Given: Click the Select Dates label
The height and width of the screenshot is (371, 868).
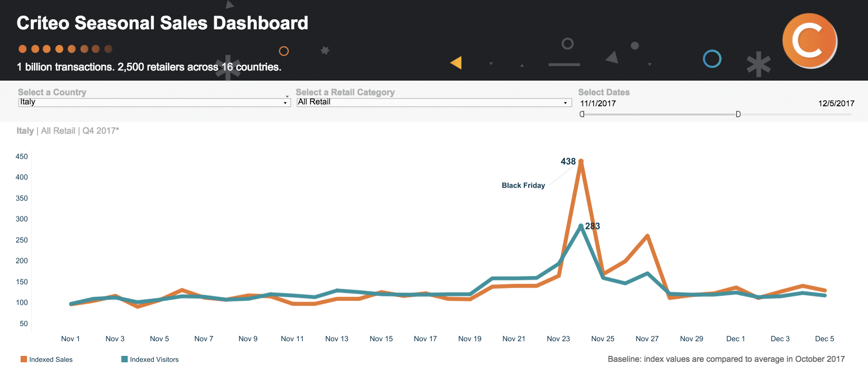Looking at the screenshot, I should tap(604, 92).
